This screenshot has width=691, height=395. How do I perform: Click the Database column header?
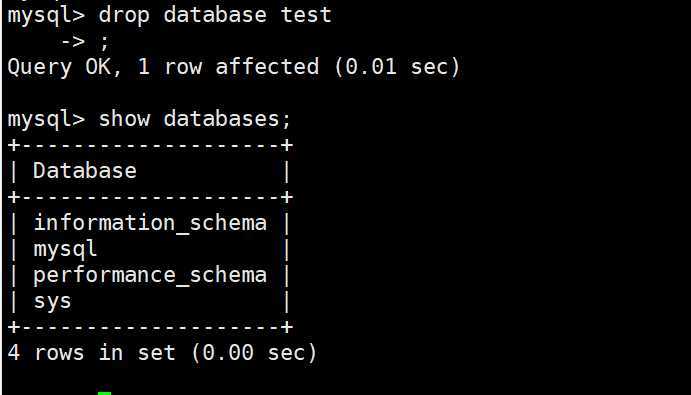point(85,171)
